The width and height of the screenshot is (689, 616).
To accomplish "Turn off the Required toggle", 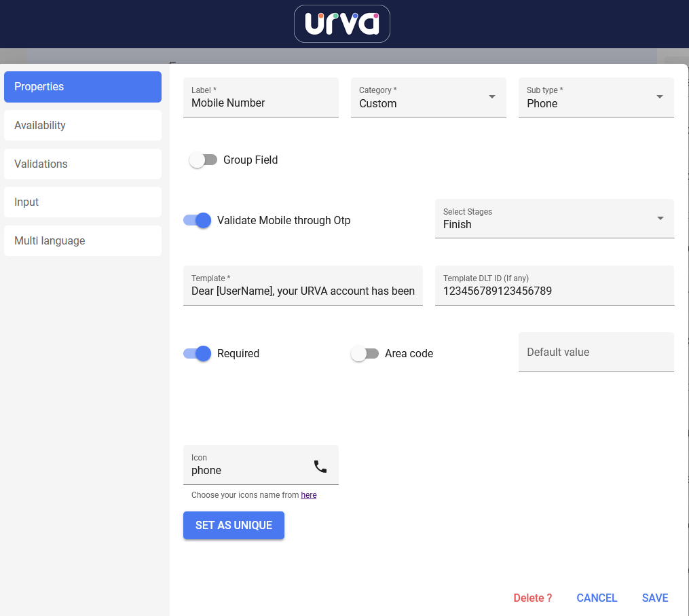I will [198, 353].
